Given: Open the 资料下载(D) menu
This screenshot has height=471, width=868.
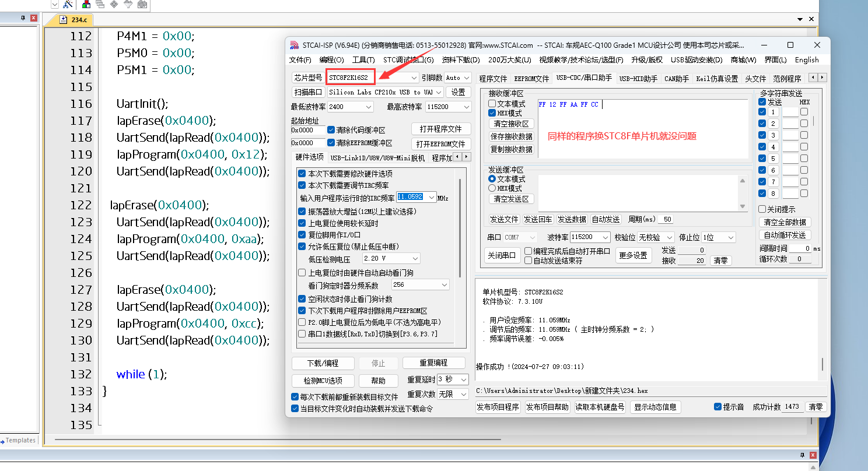Looking at the screenshot, I should (x=461, y=60).
